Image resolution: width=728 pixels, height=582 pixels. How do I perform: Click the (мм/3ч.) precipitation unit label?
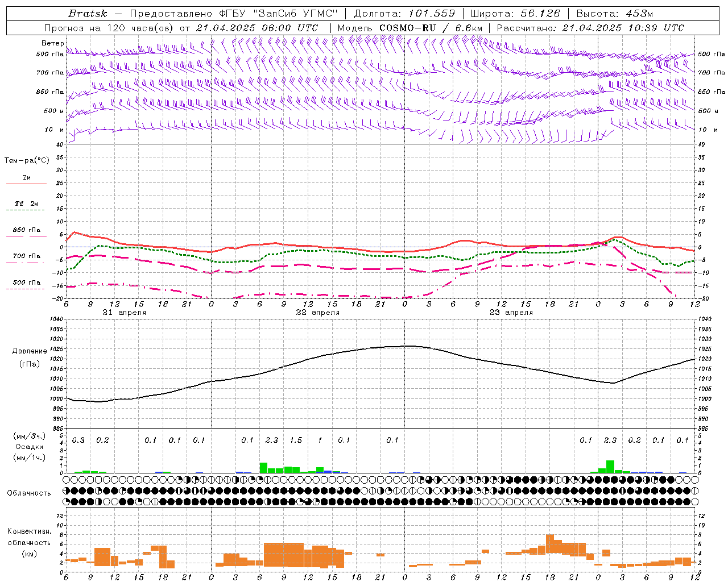[x=29, y=436]
